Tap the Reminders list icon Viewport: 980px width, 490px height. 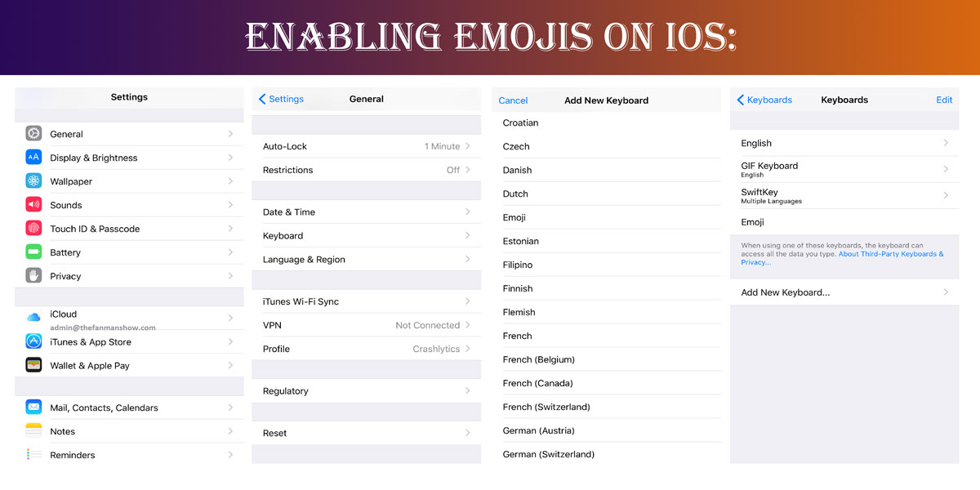pyautogui.click(x=33, y=454)
